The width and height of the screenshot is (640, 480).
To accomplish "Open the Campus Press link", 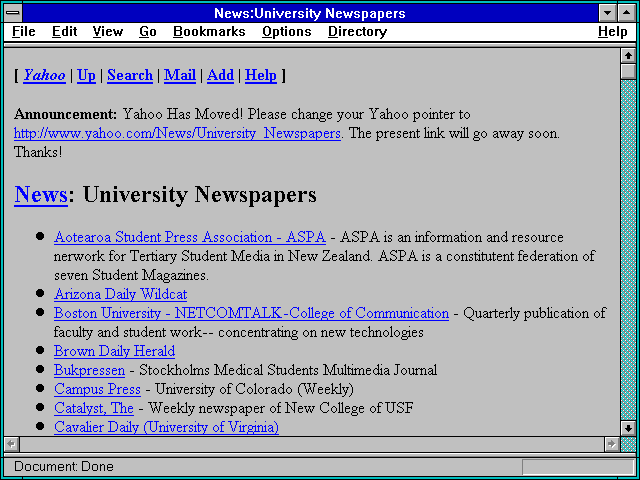I will point(97,389).
